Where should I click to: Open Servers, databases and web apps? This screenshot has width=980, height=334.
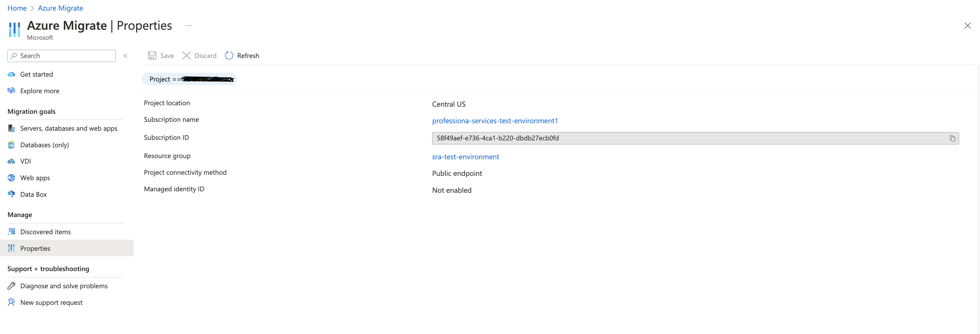(x=68, y=128)
